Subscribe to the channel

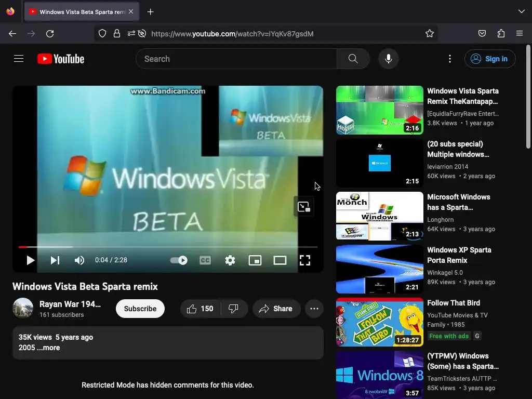click(140, 309)
